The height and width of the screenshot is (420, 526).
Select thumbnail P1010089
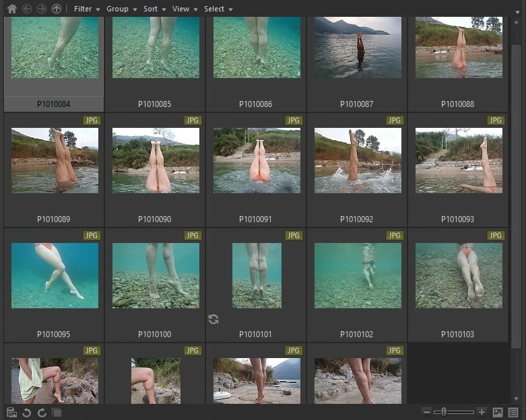coord(55,161)
